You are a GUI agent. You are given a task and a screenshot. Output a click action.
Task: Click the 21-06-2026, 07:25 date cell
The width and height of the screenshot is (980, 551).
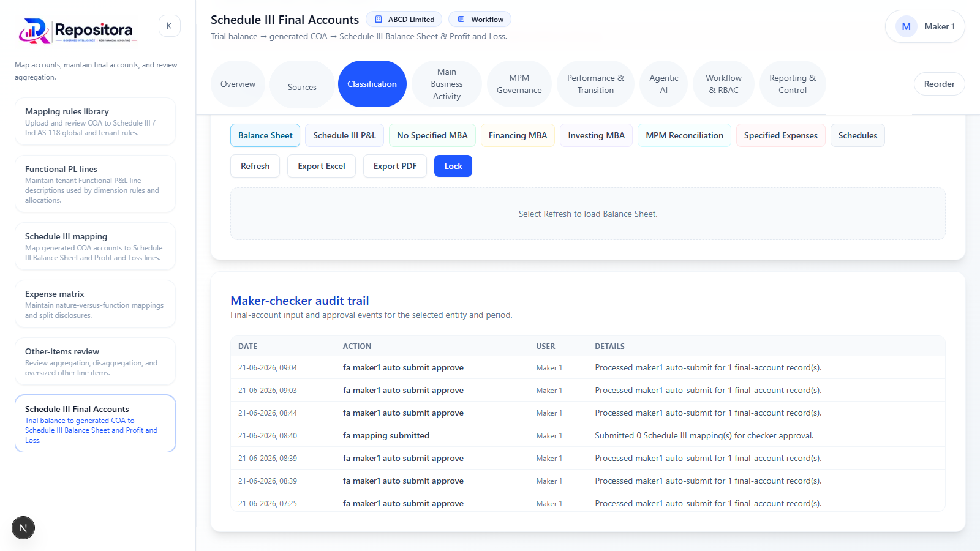pos(268,504)
